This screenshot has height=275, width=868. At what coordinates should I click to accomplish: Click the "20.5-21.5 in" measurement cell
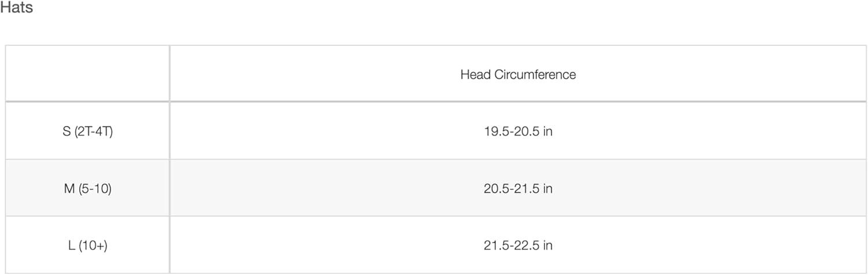518,189
